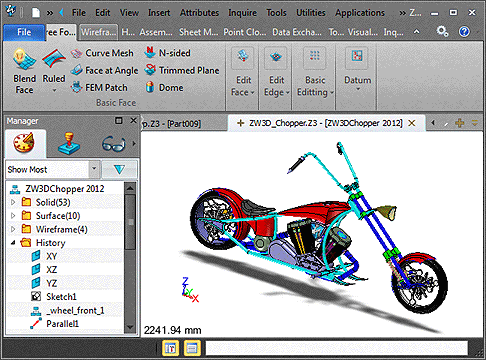Image resolution: width=486 pixels, height=360 pixels.
Task: Open the filter funnel dropdown
Action: 119,169
